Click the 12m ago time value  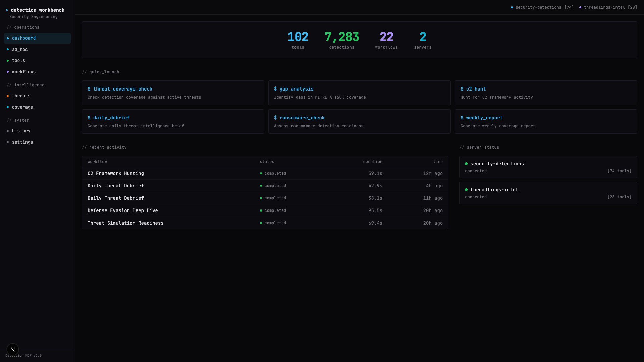click(433, 174)
